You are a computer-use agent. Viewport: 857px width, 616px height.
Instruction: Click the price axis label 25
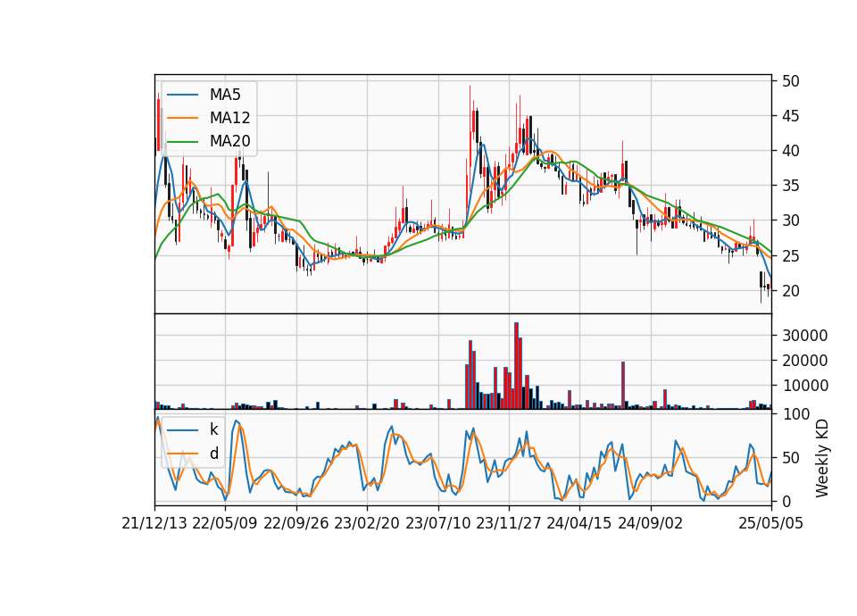point(791,256)
